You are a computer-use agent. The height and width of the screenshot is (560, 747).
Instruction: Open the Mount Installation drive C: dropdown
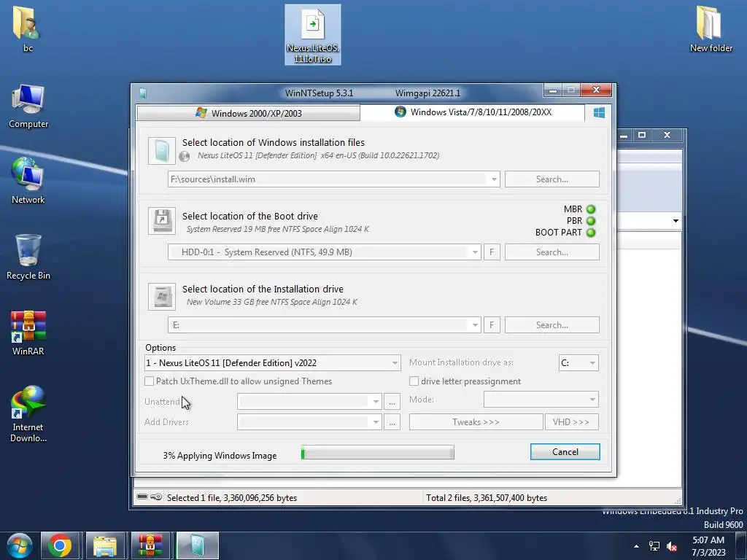coord(578,363)
